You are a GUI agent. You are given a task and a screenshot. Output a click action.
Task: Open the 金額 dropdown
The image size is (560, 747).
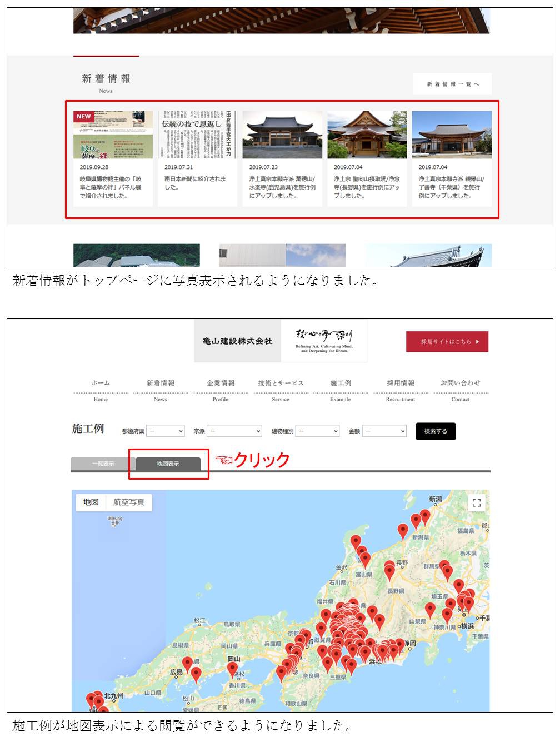385,431
